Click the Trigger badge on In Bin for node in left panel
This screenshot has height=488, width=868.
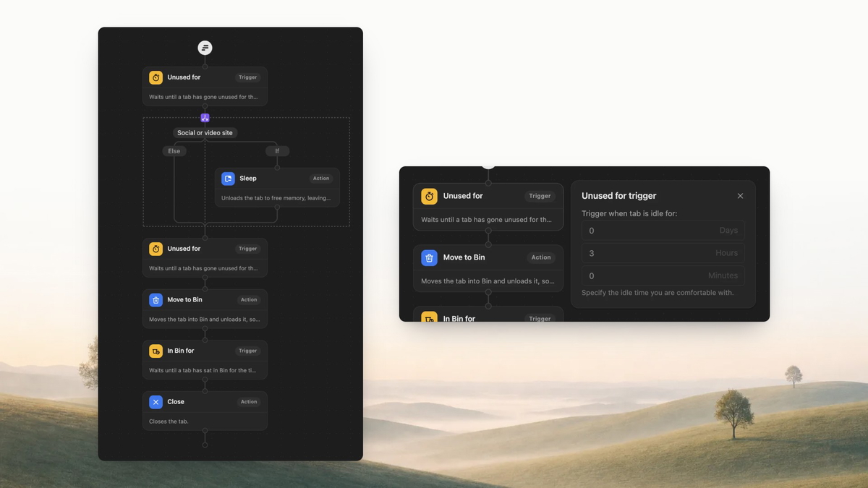pyautogui.click(x=248, y=351)
